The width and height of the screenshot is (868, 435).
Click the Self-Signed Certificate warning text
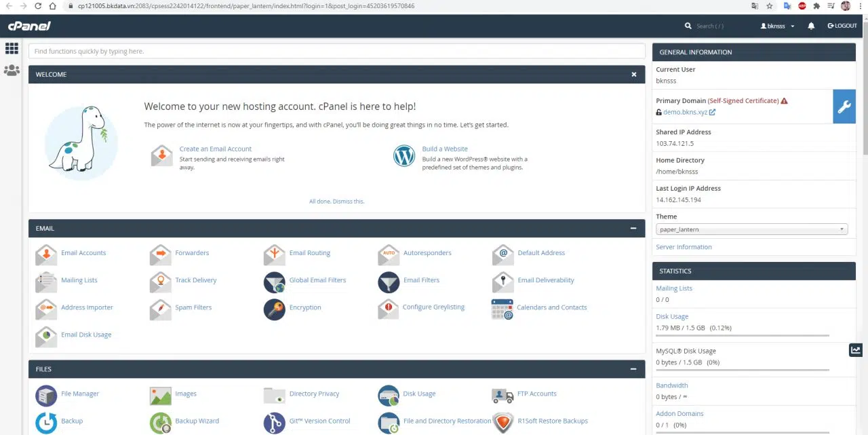743,100
